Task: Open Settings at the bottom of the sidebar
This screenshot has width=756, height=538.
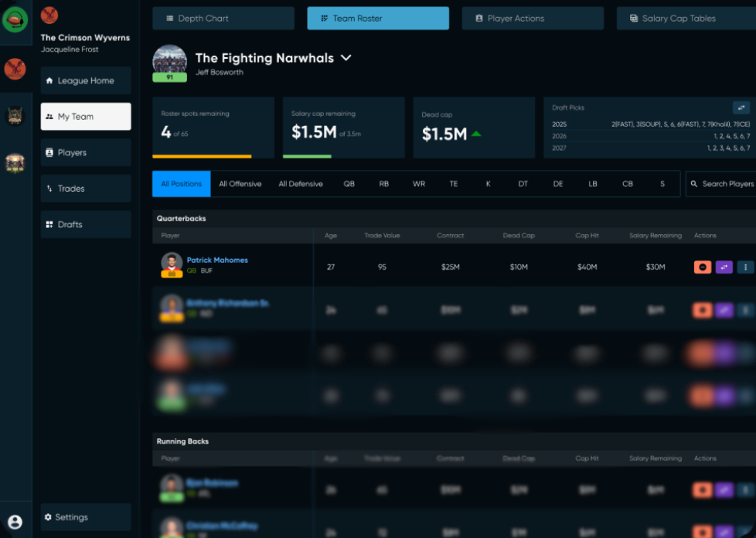Action: point(85,517)
